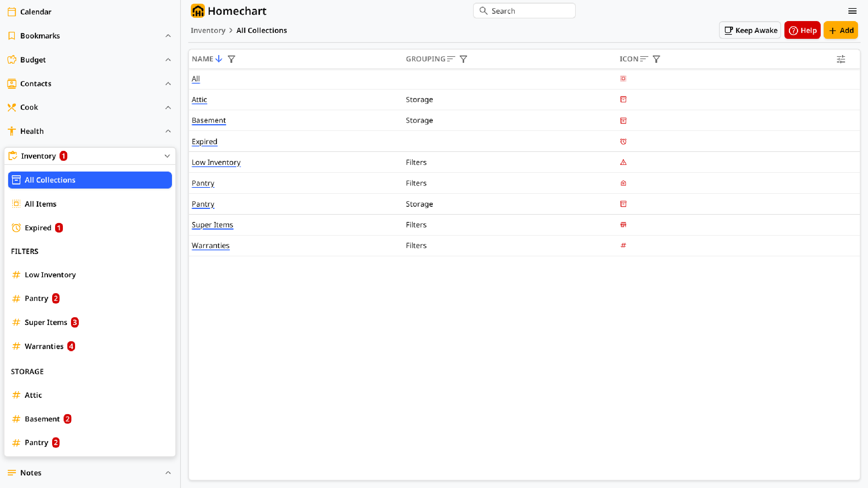868x488 pixels.
Task: Click the Budget piggy bank icon
Action: [x=12, y=60]
